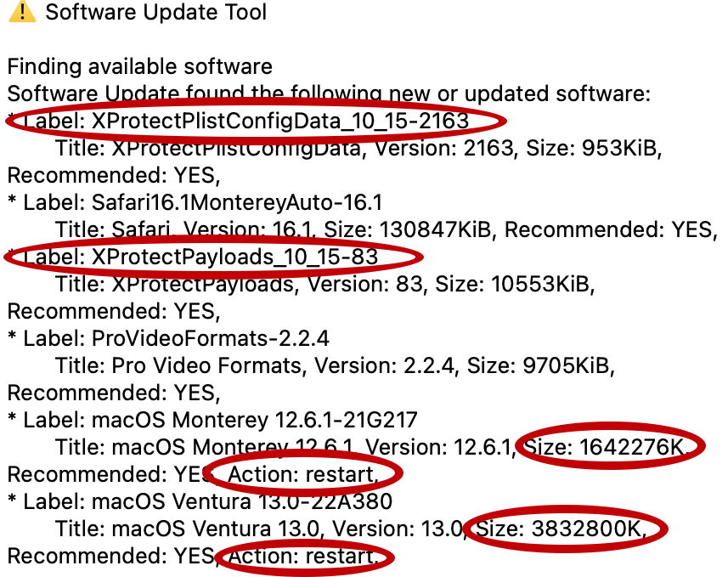Click the Software Update Tool heading
Screen dimensions: 728x577
156,12
